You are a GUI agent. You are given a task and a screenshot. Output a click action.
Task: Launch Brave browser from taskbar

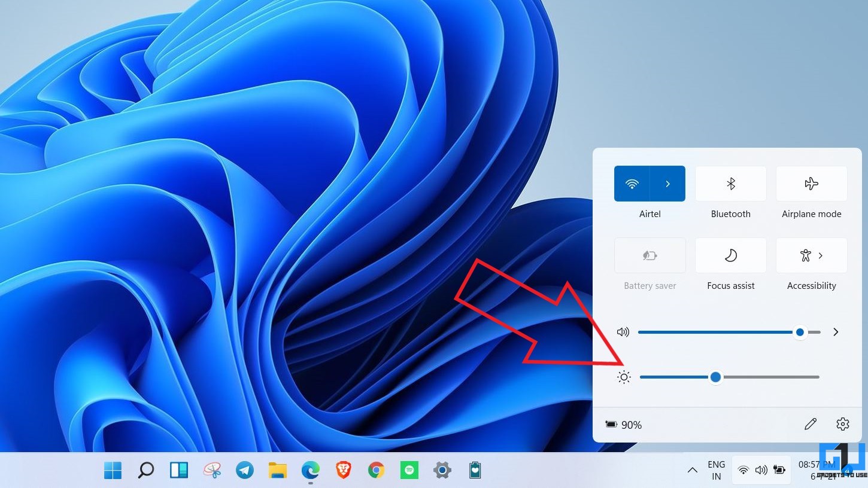click(x=343, y=471)
